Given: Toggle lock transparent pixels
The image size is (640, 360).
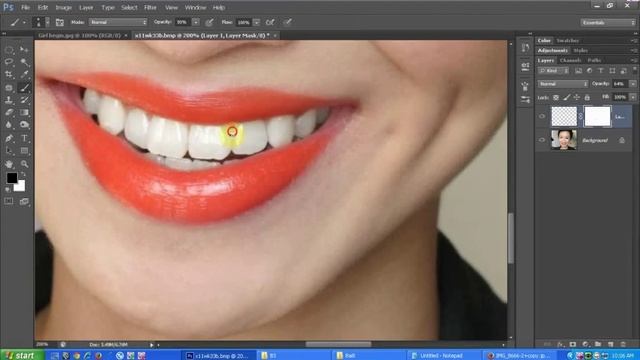Looking at the screenshot, I should 556,97.
